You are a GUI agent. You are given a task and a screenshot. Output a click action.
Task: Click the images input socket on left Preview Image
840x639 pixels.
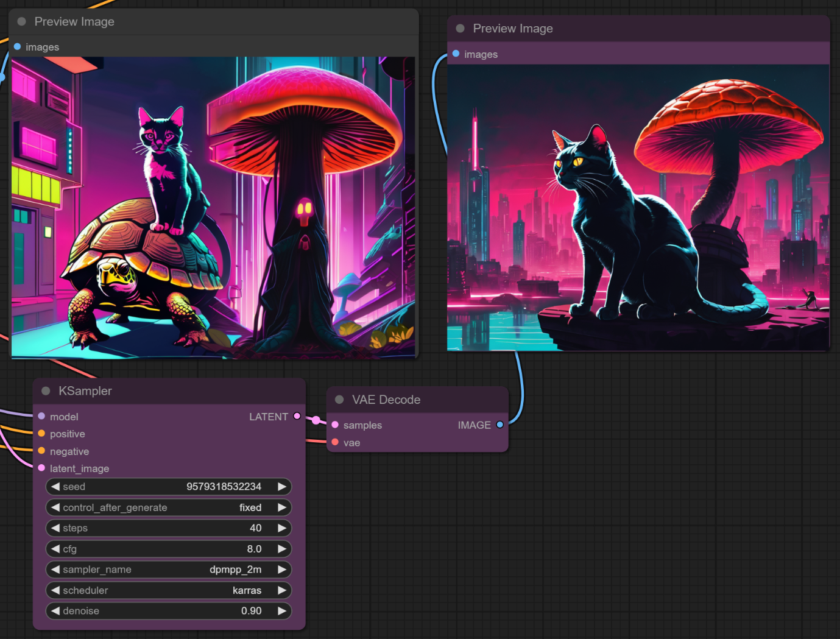tap(17, 47)
